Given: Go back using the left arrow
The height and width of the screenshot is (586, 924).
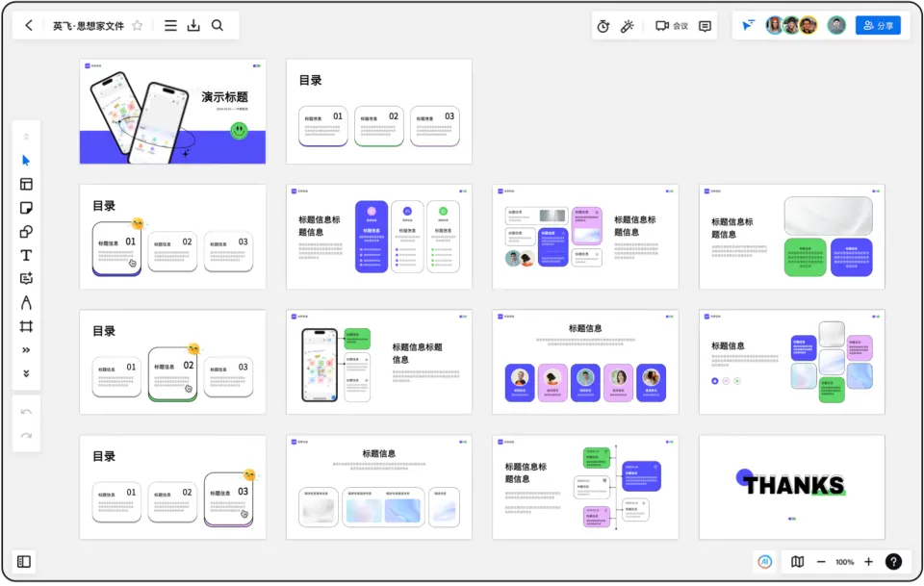Looking at the screenshot, I should tap(29, 25).
